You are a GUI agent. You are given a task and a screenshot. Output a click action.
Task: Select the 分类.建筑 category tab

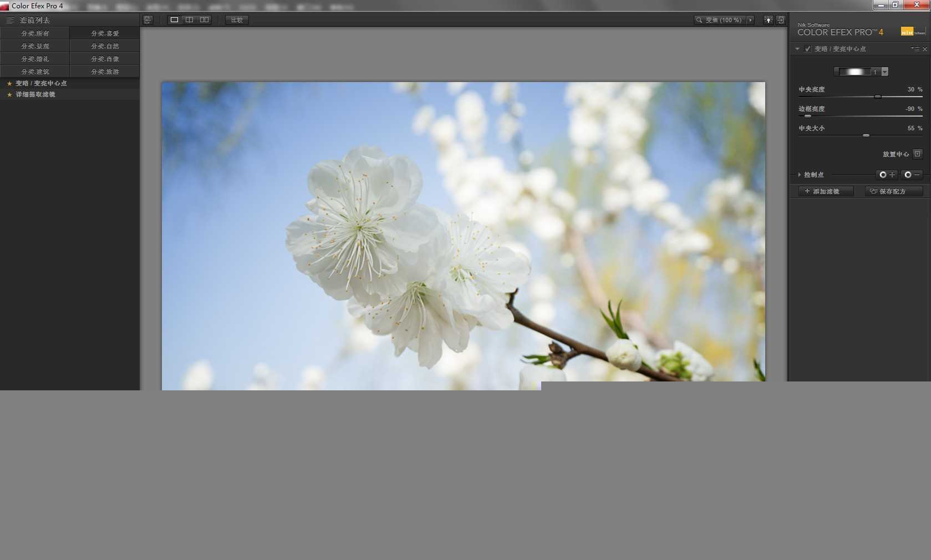click(35, 72)
